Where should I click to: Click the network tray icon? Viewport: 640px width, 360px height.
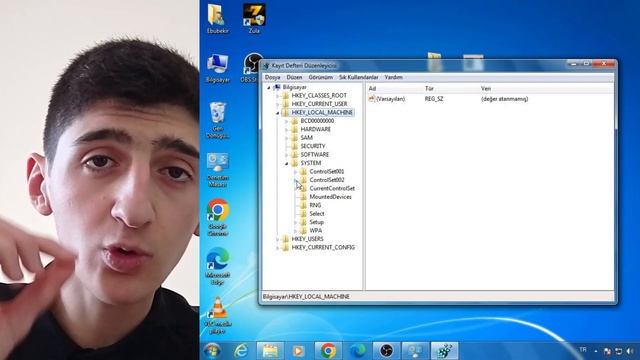pyautogui.click(x=618, y=351)
